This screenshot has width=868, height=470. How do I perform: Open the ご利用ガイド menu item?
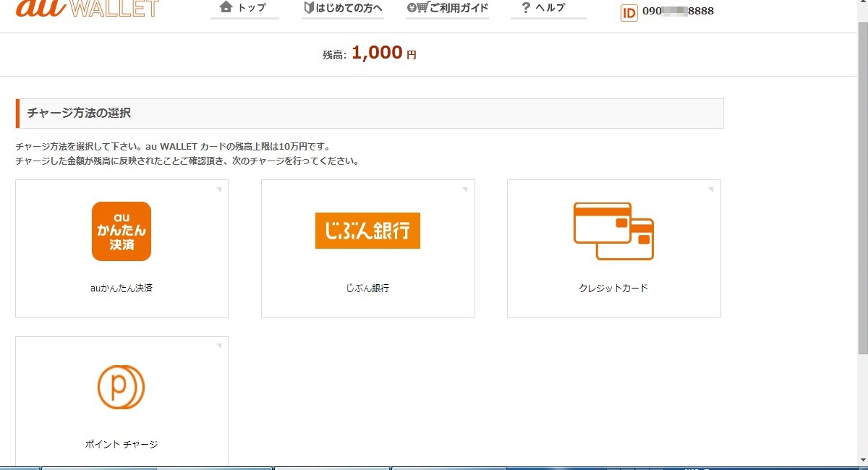pyautogui.click(x=447, y=9)
